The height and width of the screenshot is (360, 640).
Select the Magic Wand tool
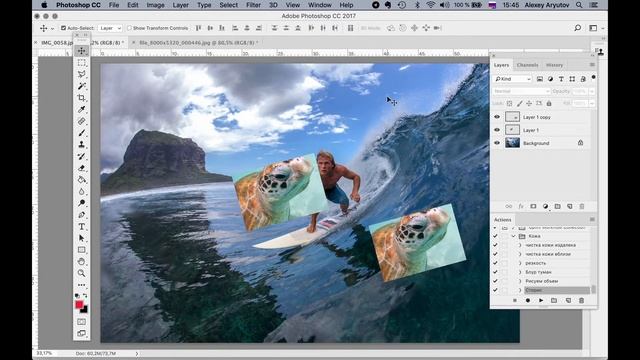82,86
